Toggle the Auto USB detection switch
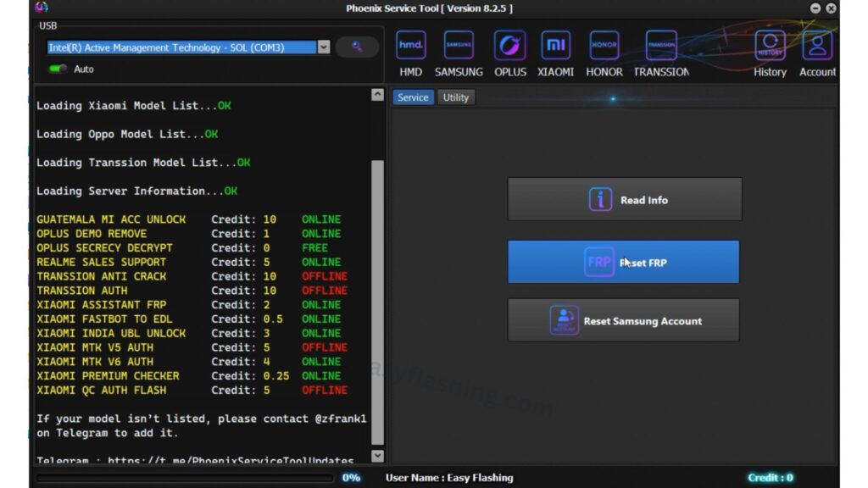Screen dimensions: 868x488 pos(58,69)
